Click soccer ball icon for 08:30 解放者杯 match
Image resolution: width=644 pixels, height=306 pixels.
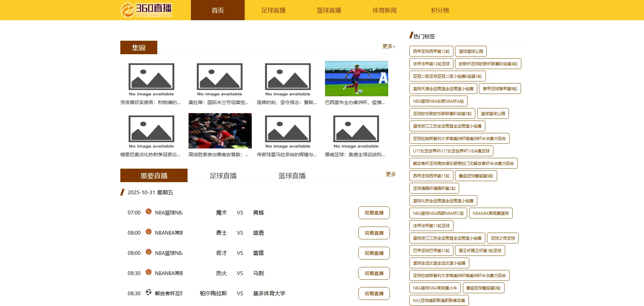click(149, 292)
